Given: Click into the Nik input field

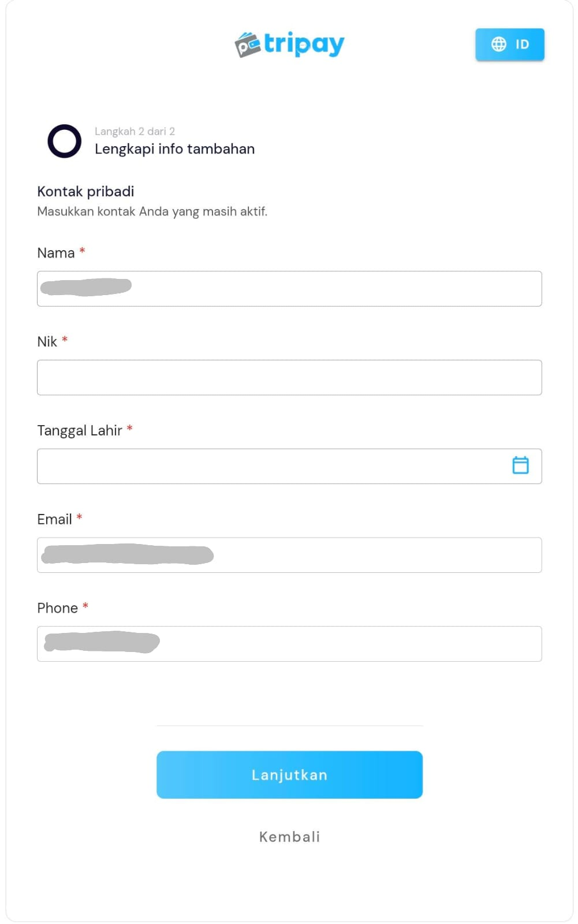Looking at the screenshot, I should [x=289, y=378].
